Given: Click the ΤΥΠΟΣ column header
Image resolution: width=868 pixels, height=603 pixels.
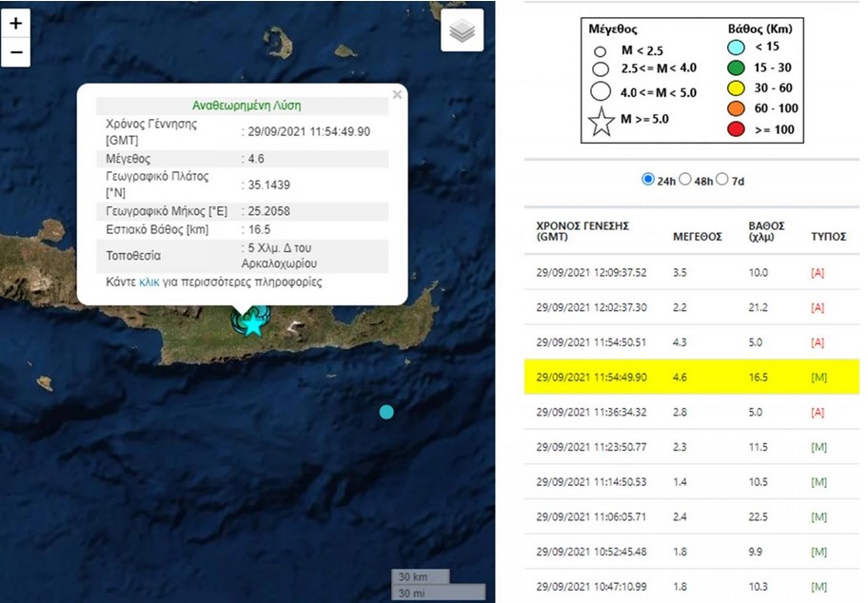Looking at the screenshot, I should (x=829, y=237).
